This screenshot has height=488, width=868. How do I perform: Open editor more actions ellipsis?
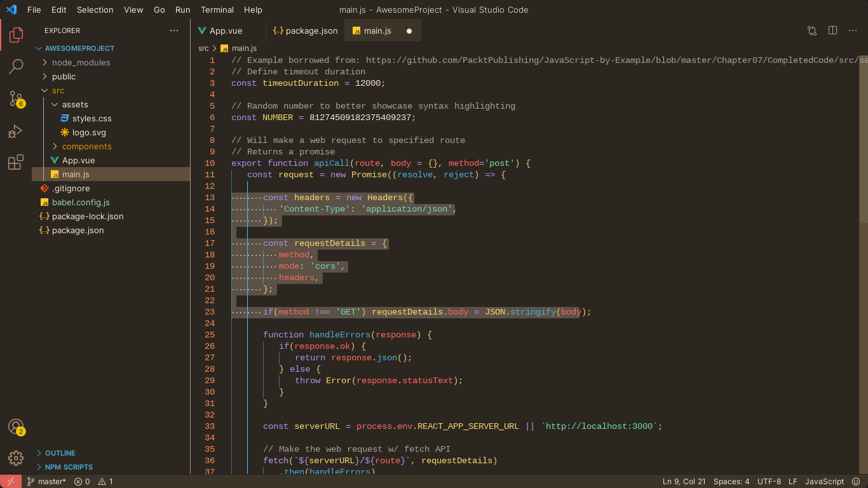[853, 30]
